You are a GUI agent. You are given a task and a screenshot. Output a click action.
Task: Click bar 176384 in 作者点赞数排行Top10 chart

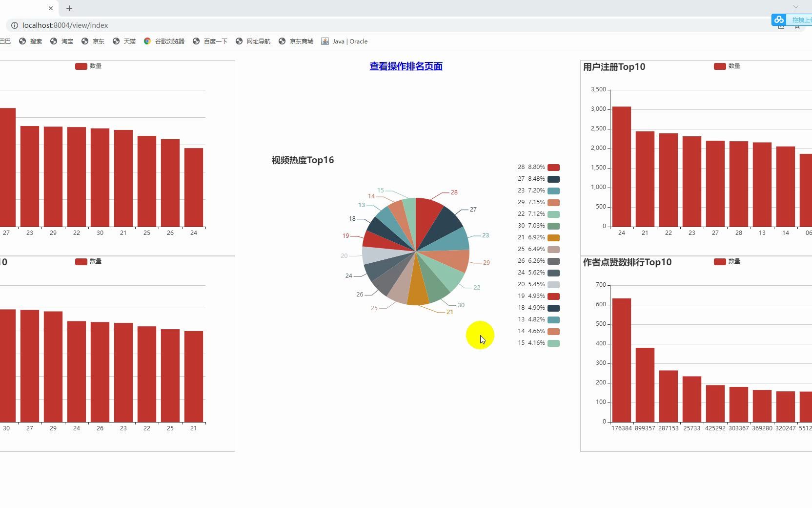click(622, 360)
